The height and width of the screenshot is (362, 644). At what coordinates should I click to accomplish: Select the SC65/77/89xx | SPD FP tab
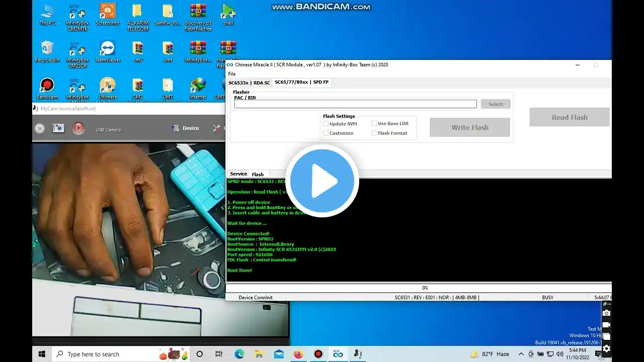[x=301, y=82]
